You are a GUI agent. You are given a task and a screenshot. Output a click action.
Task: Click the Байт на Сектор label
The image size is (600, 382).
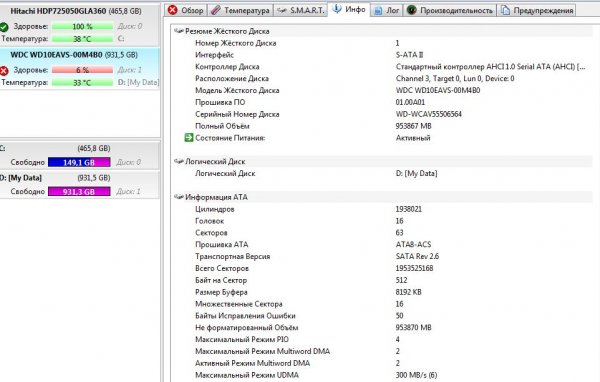(221, 280)
